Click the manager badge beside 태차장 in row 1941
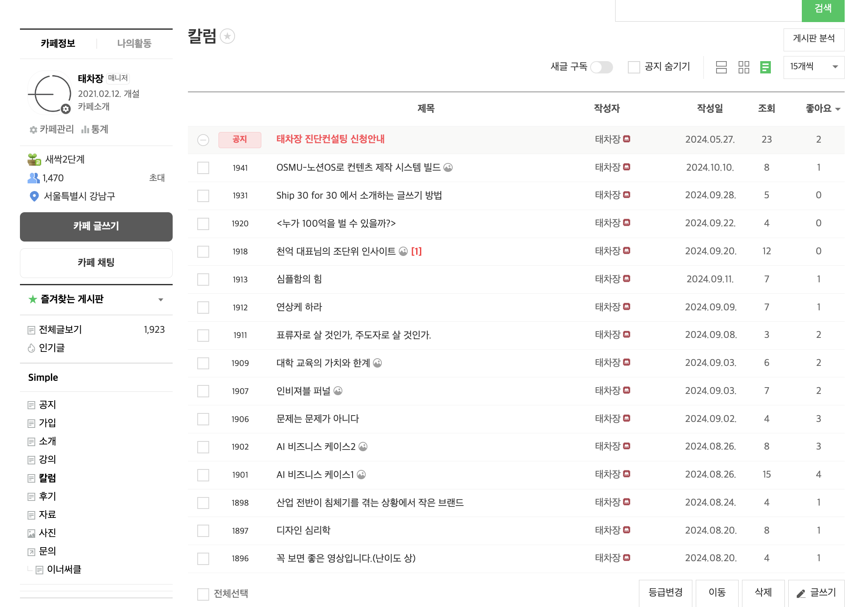The height and width of the screenshot is (607, 868). coord(627,167)
